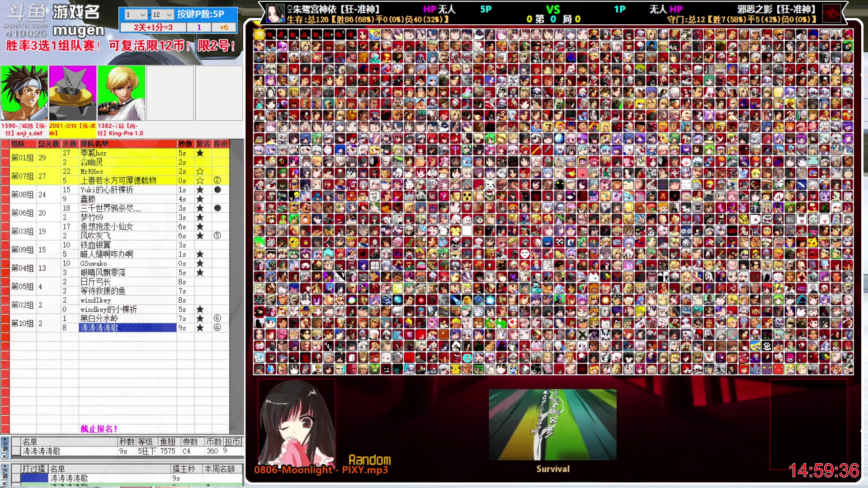This screenshot has width=868, height=488.
Task: Click the circled 2 coin icon
Action: pos(217,181)
